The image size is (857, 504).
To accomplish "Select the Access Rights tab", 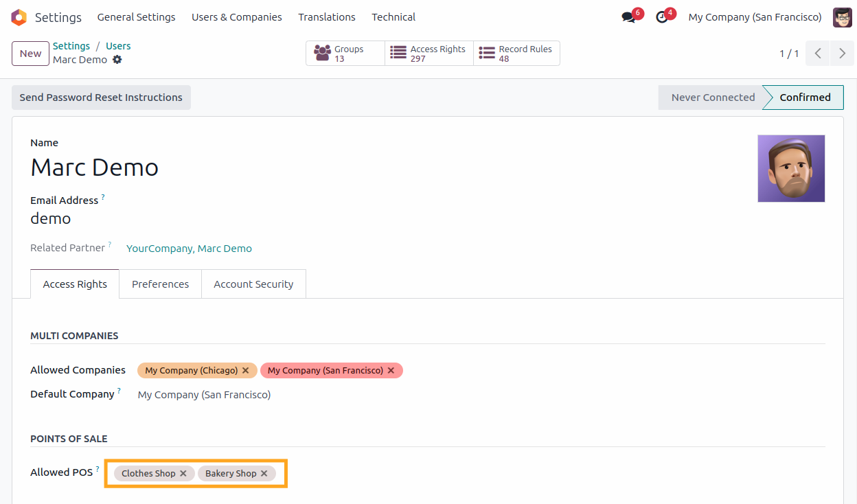I will [75, 284].
